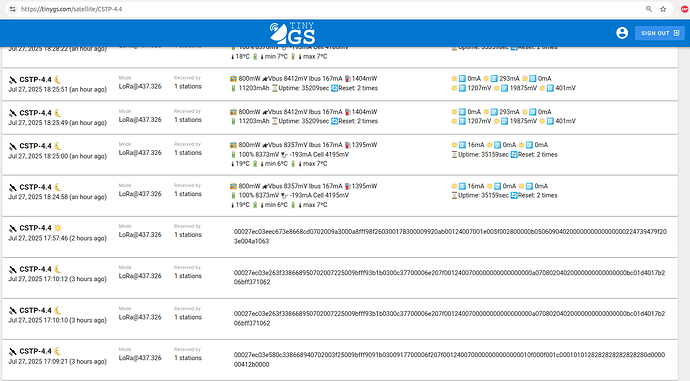Click 'Cell 4195mV' in the 18:24:58 packet

[x=330, y=195]
